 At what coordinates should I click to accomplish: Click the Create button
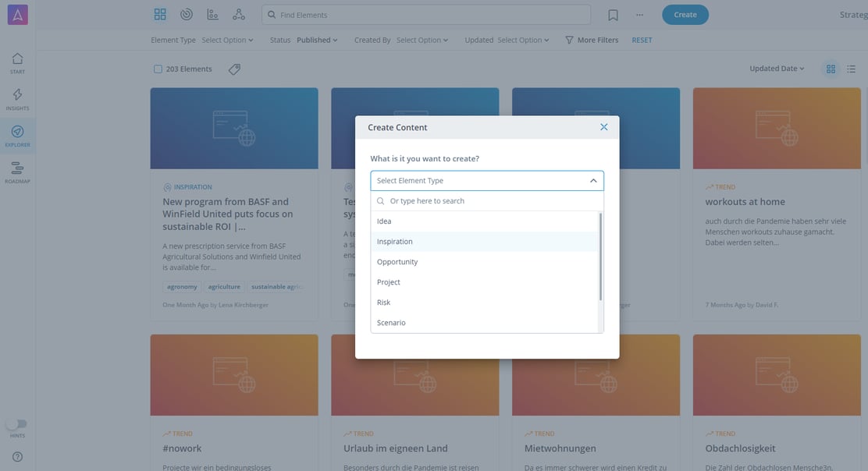[x=685, y=14]
